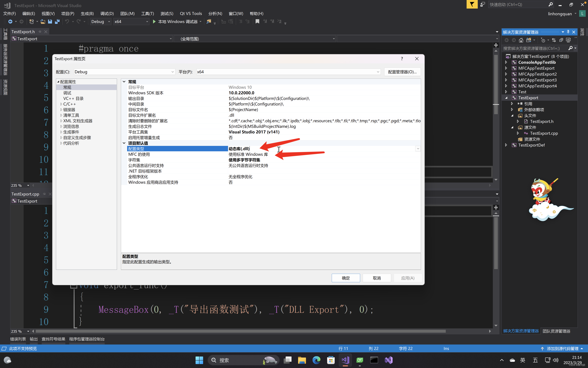Switch to the 错误列表 tab
Screen dimensions: 588x368
click(18, 339)
